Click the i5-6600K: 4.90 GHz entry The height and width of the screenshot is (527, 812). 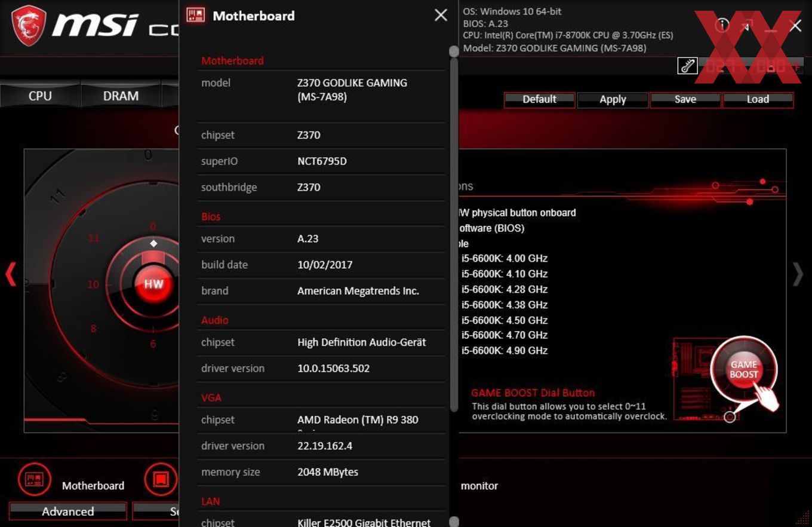[x=504, y=351]
